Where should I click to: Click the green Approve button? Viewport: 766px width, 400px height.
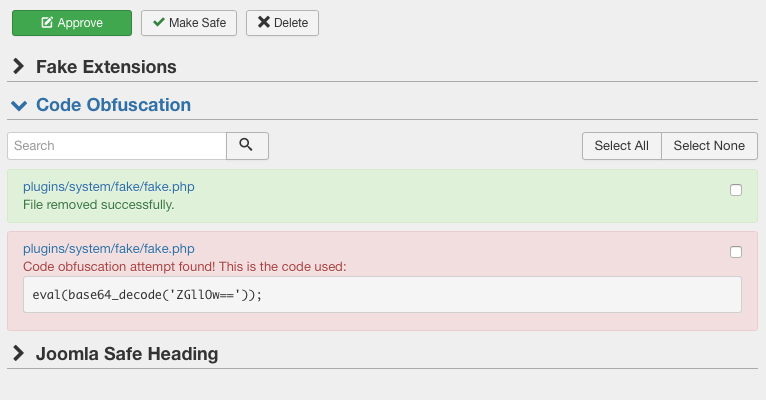pos(71,23)
